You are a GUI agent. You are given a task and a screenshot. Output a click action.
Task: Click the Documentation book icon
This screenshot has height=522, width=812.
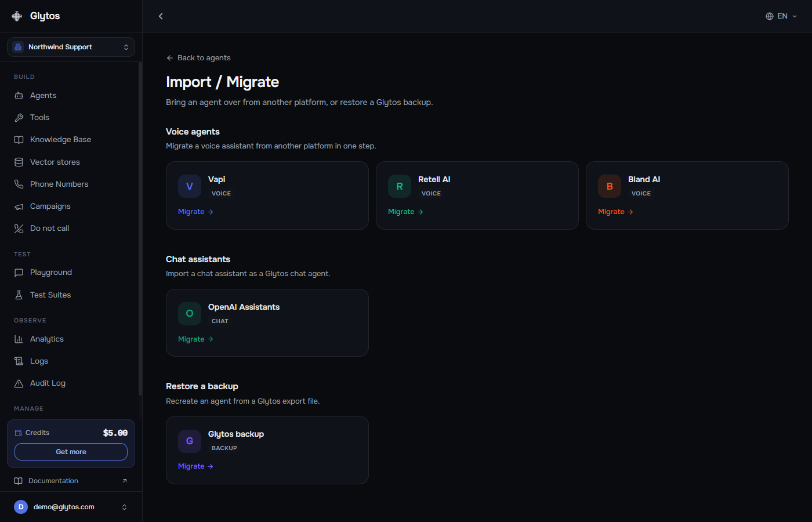[x=18, y=481]
